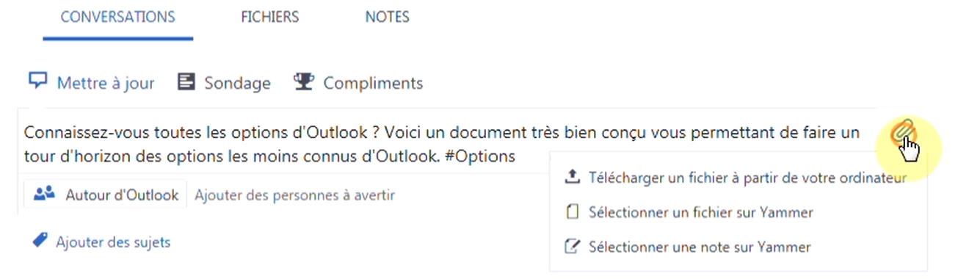Click the Ajouter des personnes à avertir field
980x279 pixels.
pyautogui.click(x=295, y=195)
